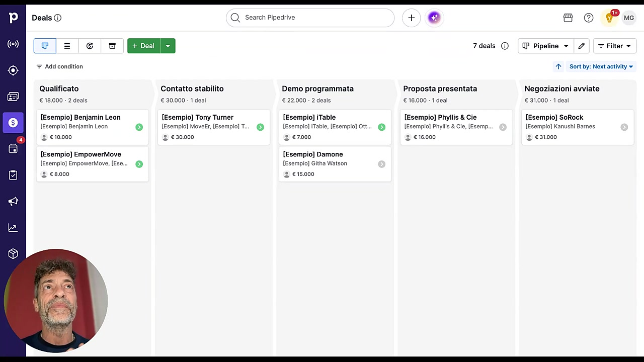This screenshot has width=644, height=362.
Task: Open the Products box icon in the sidebar
Action: click(13, 253)
